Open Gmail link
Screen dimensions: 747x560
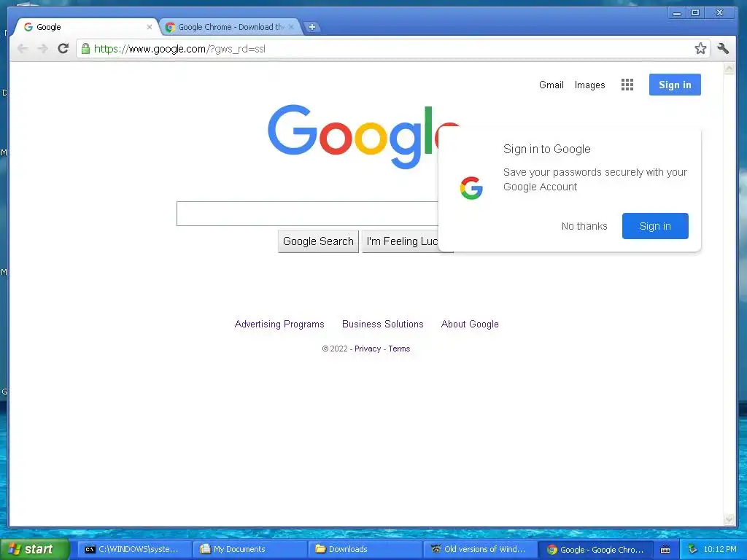[551, 85]
